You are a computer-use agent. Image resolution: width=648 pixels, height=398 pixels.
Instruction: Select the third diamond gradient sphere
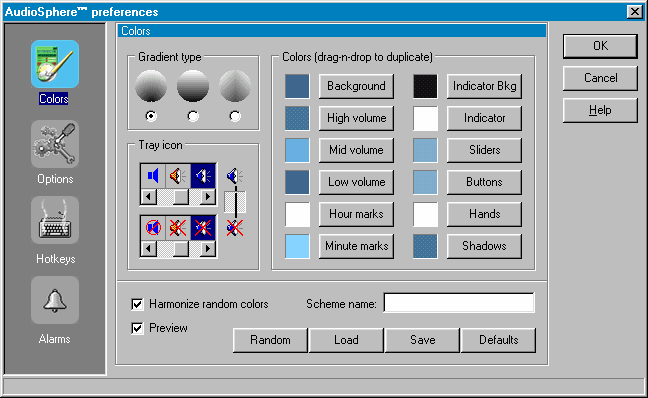click(x=235, y=86)
